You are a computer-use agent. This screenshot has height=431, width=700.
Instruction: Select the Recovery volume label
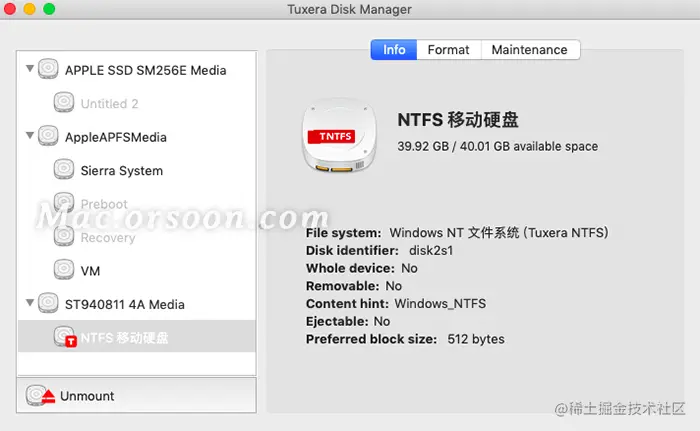[108, 238]
